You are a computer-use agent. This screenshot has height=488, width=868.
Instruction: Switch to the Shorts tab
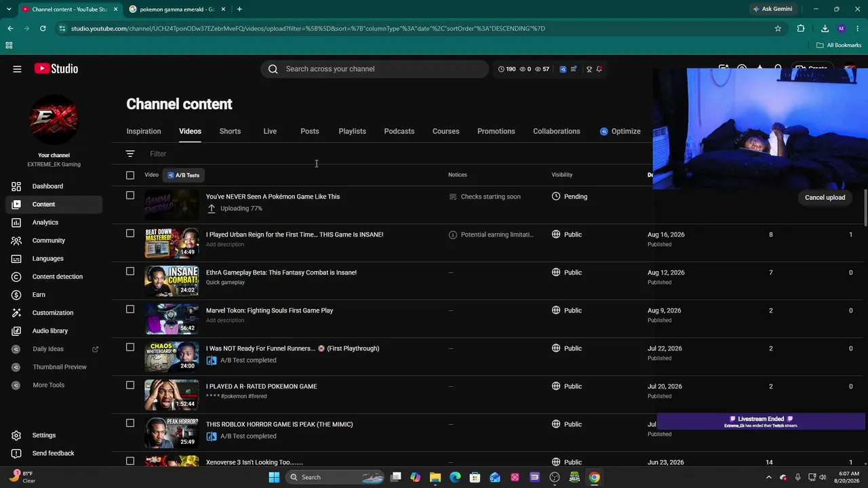[230, 131]
